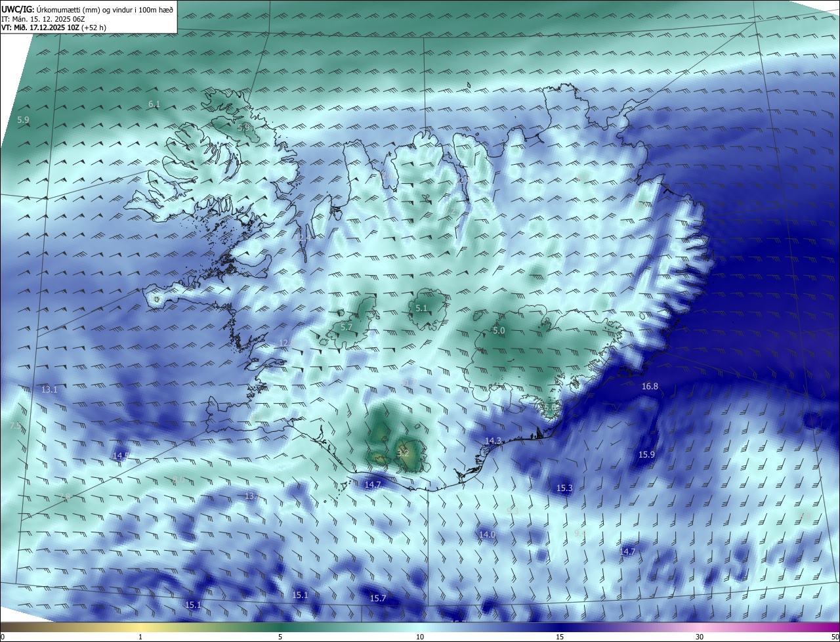This screenshot has height=642, width=840.
Task: Click the 15 tick on the color scale
Action: click(560, 637)
